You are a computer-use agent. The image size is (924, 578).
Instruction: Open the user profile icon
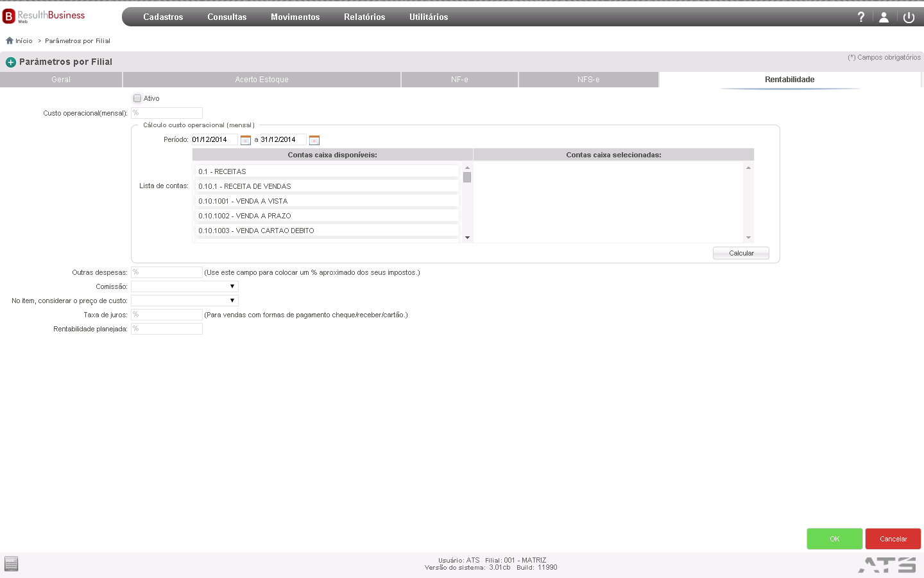884,17
